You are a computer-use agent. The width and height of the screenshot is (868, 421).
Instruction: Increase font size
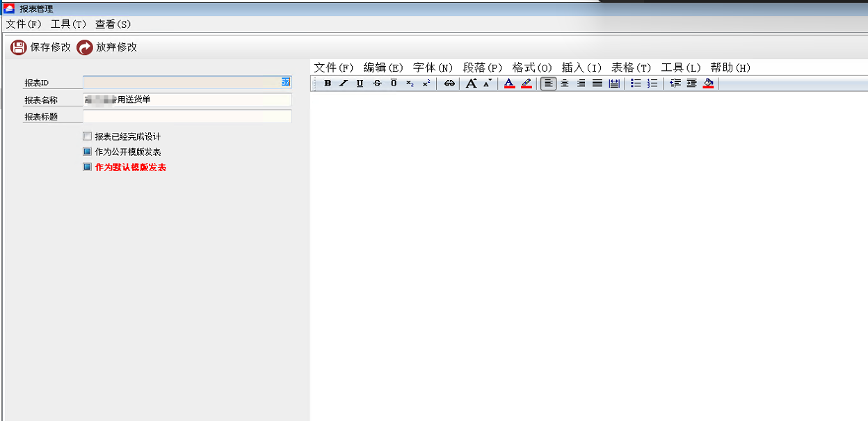472,84
